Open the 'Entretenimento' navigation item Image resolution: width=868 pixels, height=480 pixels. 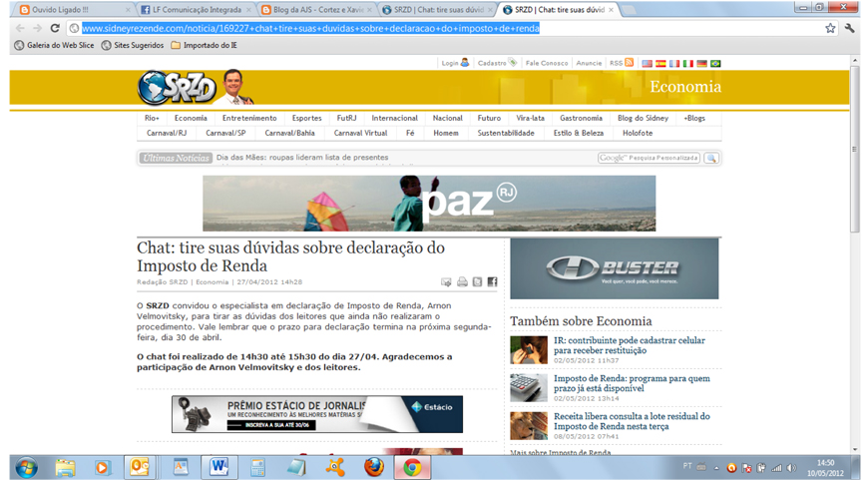pos(249,118)
